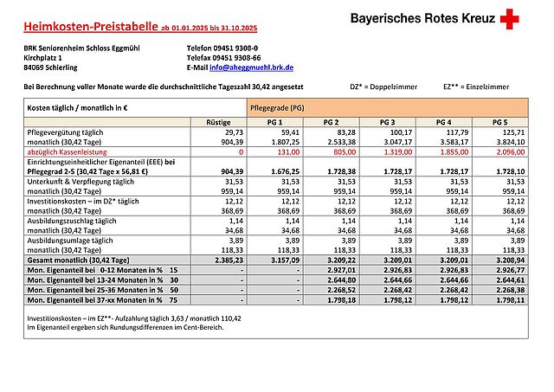Select the Pflegegrade (PG) orange header cell
Viewport: 554px width, 392px height.
[x=388, y=107]
